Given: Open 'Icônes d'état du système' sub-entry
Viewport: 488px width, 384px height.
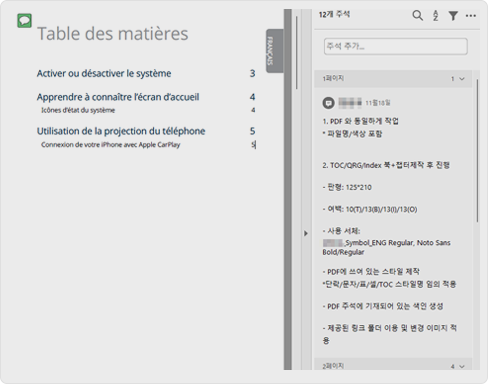Looking at the screenshot, I should (78, 110).
